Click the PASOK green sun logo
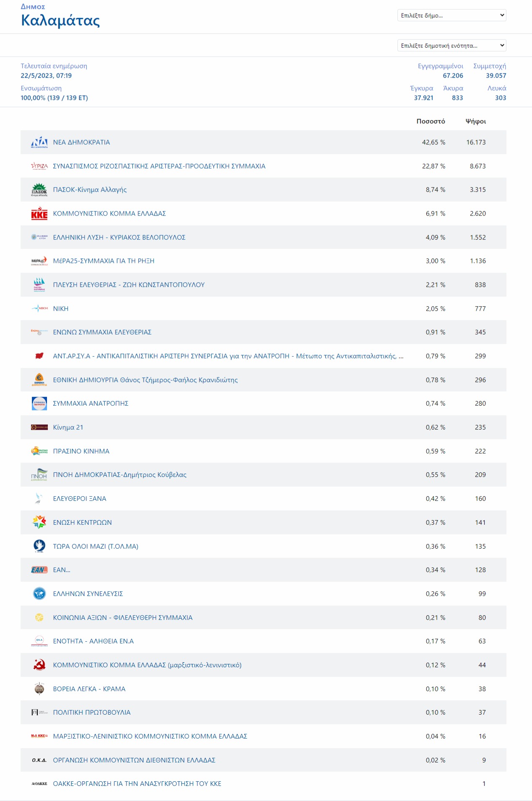532x801 pixels. (39, 190)
